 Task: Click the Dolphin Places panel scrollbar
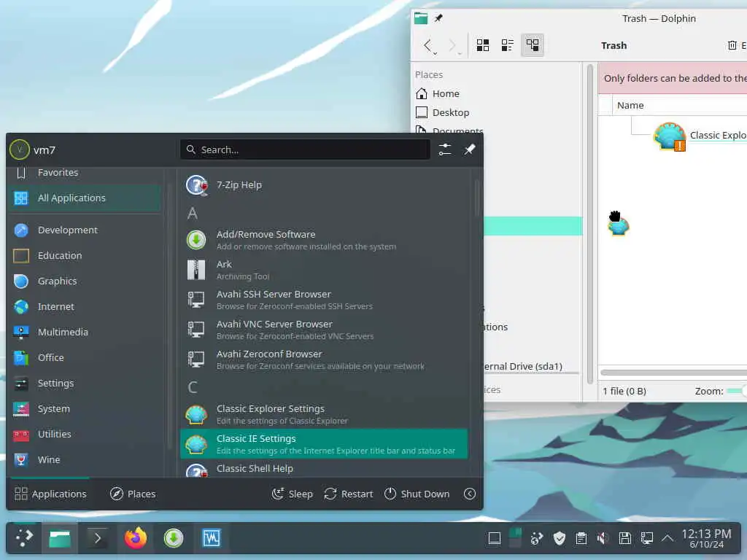coord(589,224)
